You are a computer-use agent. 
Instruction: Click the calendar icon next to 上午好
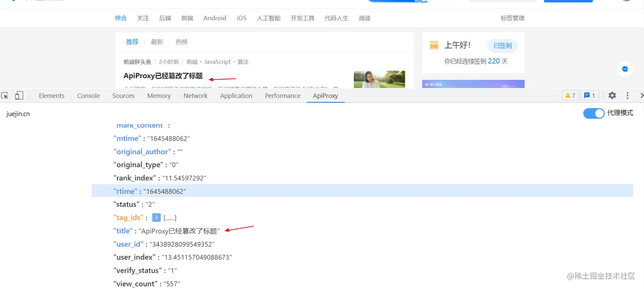pyautogui.click(x=434, y=44)
